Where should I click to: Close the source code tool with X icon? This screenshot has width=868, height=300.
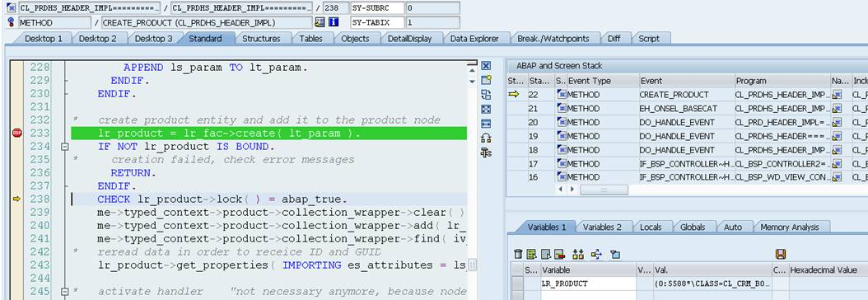click(x=486, y=66)
